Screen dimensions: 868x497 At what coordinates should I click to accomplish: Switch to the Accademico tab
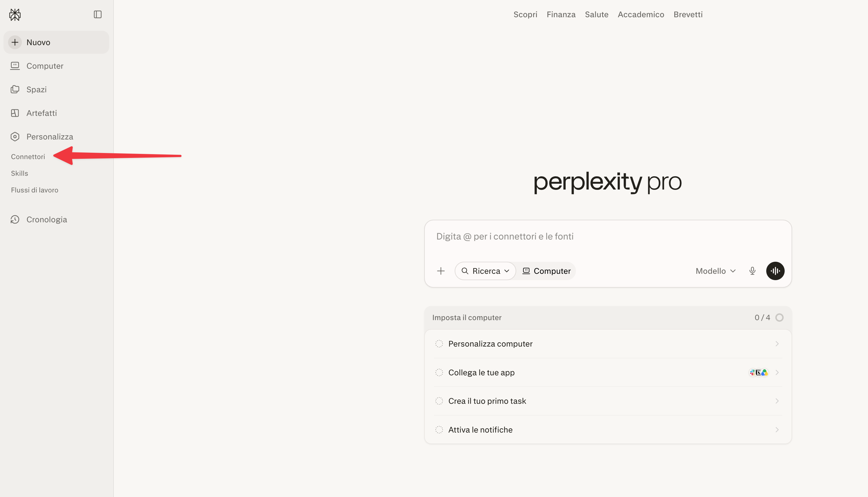641,14
